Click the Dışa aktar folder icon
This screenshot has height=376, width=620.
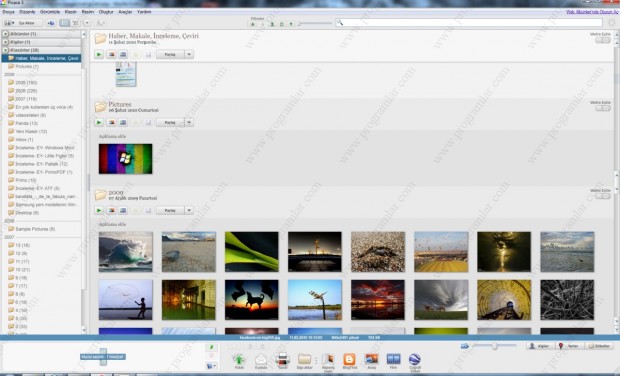tap(304, 360)
